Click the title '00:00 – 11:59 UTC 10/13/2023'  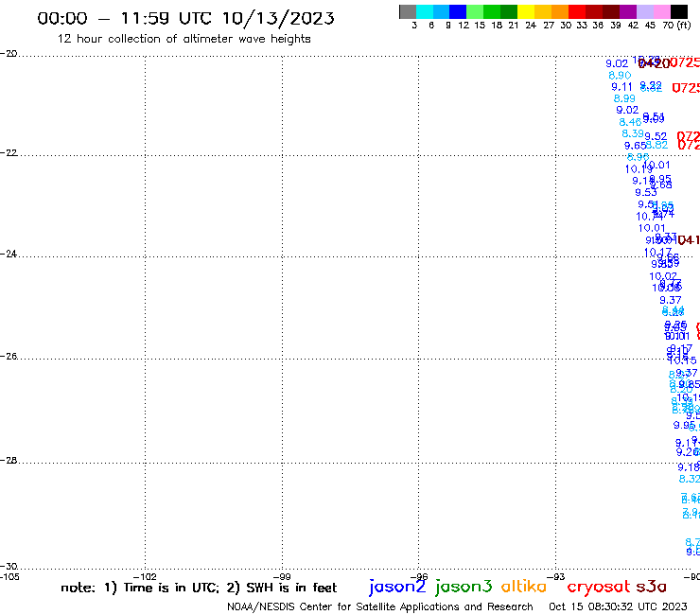[x=185, y=18]
